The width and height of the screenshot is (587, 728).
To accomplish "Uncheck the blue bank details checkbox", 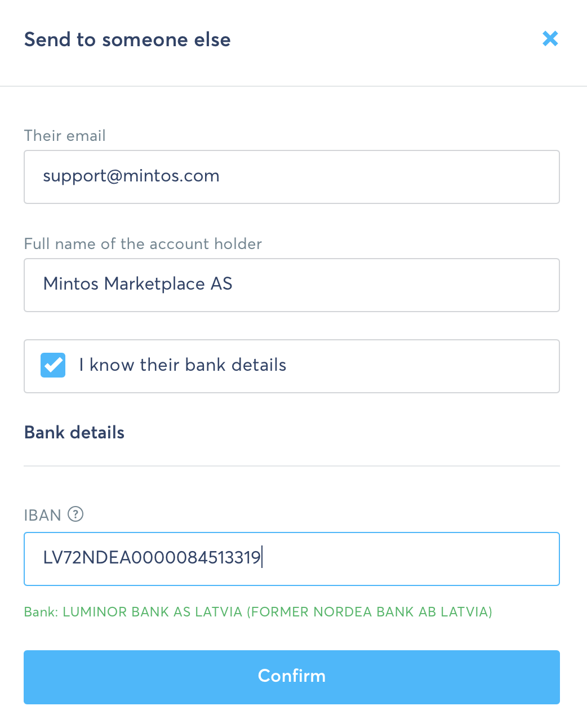I will pyautogui.click(x=53, y=365).
